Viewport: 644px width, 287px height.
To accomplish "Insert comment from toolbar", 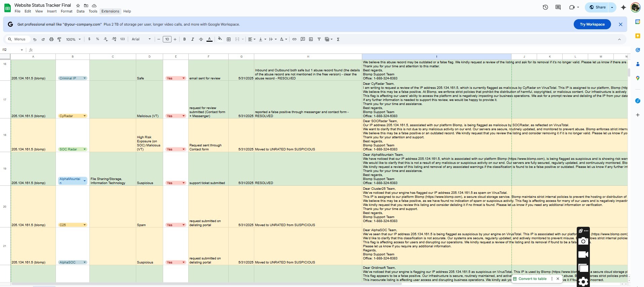I will [x=303, y=39].
